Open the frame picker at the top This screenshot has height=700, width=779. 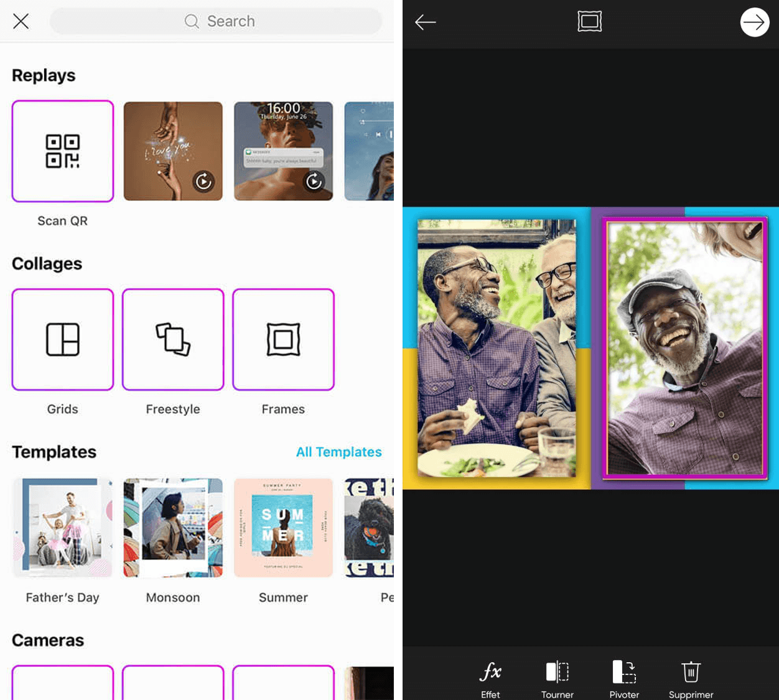pyautogui.click(x=589, y=21)
